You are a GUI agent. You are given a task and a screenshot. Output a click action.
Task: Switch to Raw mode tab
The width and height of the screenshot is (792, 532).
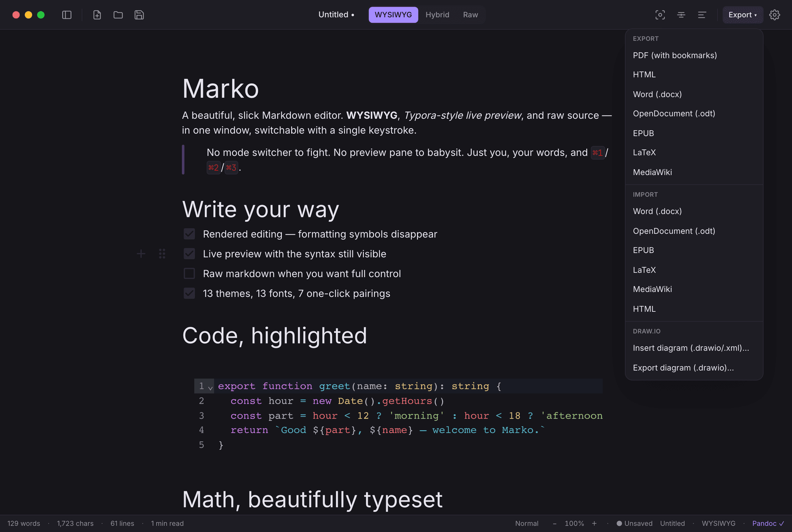pos(470,15)
